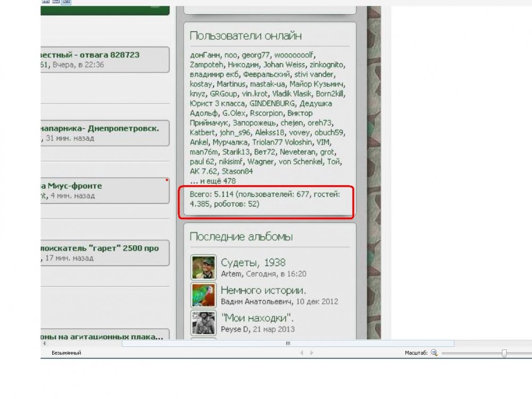Image resolution: width=532 pixels, height=399 pixels.
Task: Open the album titled "Мои находки".
Action: tap(257, 318)
